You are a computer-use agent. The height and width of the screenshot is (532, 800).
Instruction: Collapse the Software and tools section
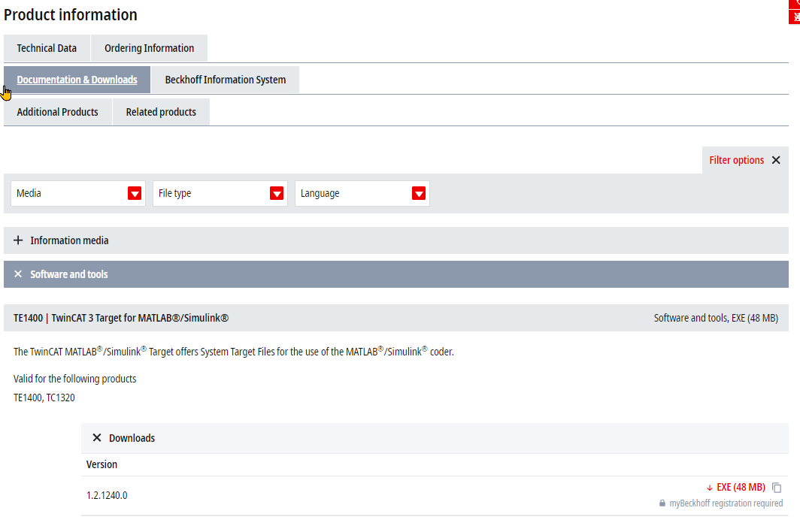pos(396,274)
